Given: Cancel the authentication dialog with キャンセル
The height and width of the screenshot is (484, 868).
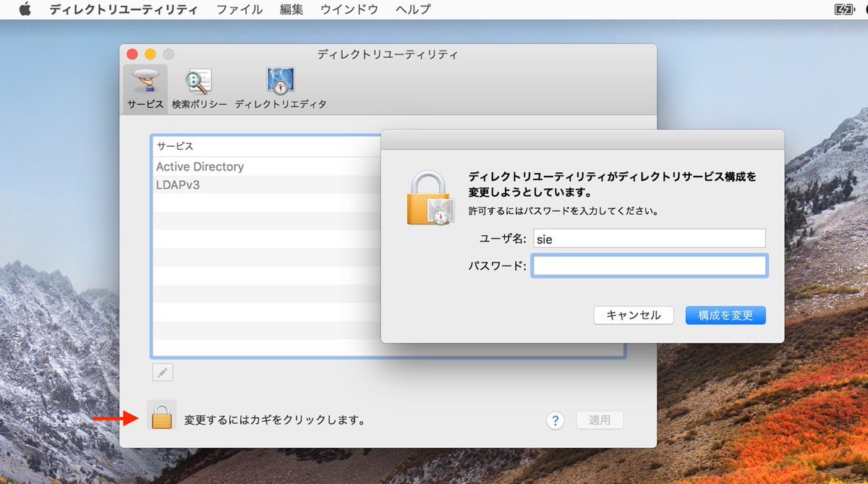Looking at the screenshot, I should pos(634,315).
